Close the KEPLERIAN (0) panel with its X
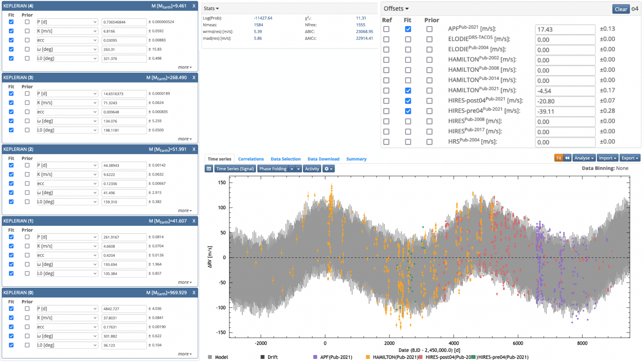 (194, 293)
